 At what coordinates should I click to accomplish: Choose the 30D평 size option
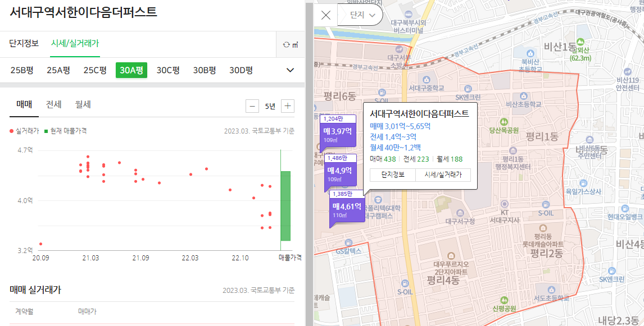[x=241, y=70]
